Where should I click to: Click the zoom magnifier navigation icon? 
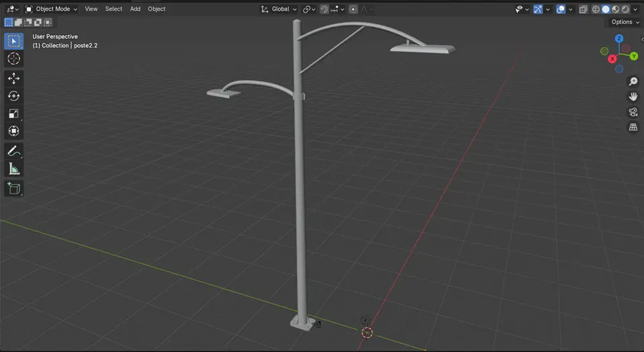point(633,81)
